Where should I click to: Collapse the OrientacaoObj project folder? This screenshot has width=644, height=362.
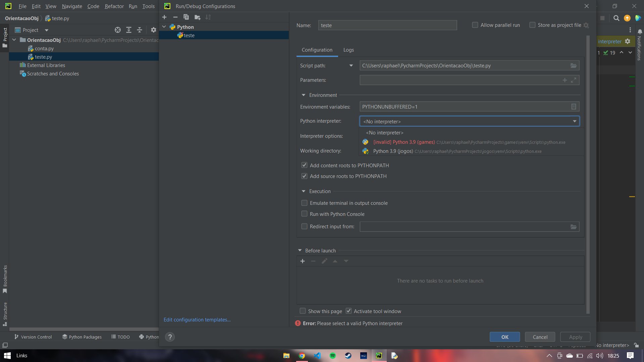[x=14, y=40]
